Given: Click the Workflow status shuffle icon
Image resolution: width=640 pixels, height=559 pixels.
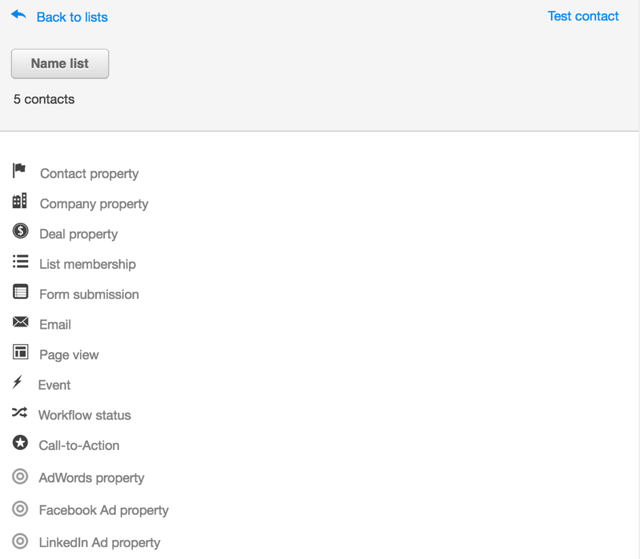Looking at the screenshot, I should coord(20,412).
